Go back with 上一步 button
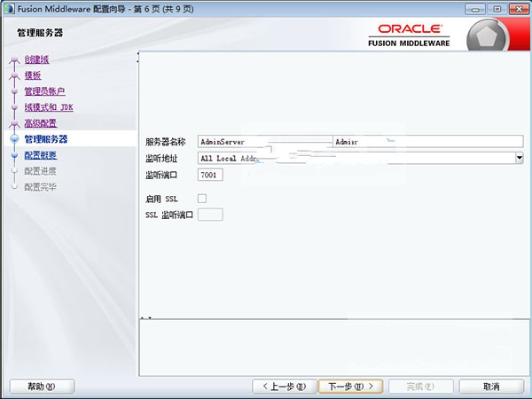This screenshot has height=399, width=532. (285, 386)
